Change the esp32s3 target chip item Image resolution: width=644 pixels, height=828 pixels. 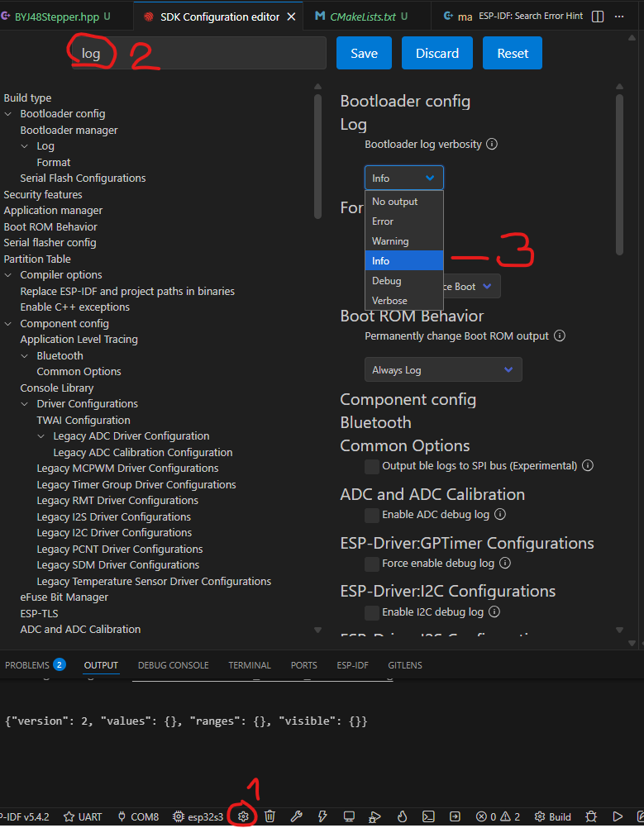click(198, 817)
